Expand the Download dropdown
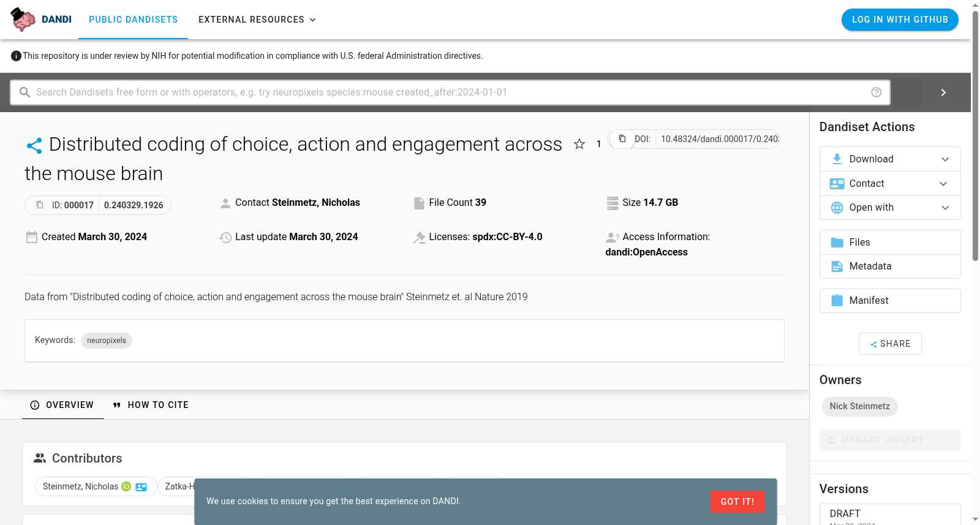Viewport: 980px width, 525px height. 890,159
